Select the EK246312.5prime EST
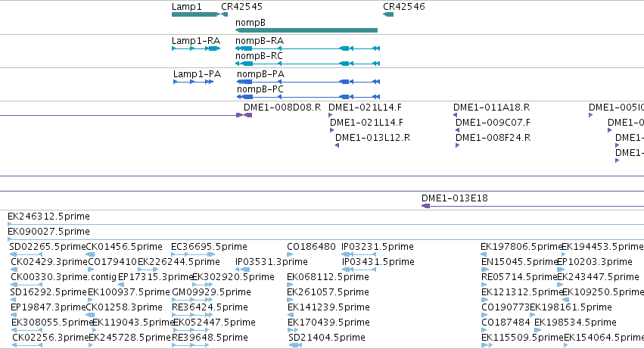This screenshot has height=349, width=644. pyautogui.click(x=325, y=224)
